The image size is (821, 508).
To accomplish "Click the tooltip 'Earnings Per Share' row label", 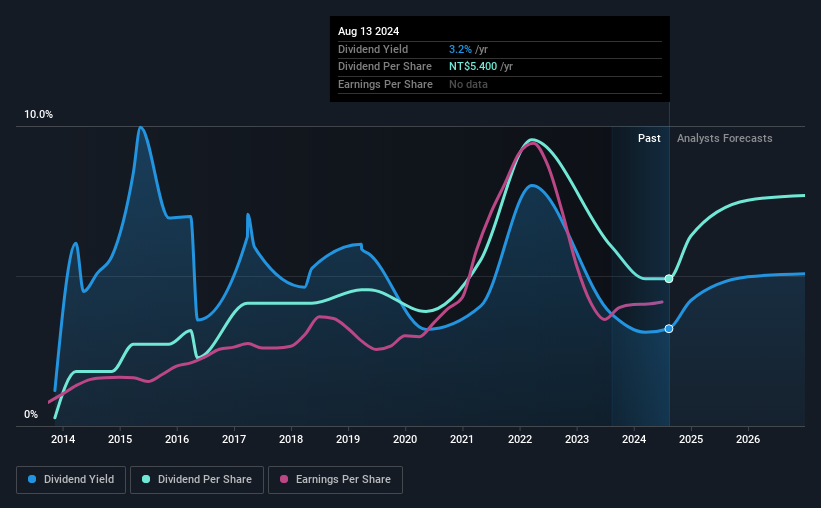I will click(x=385, y=84).
